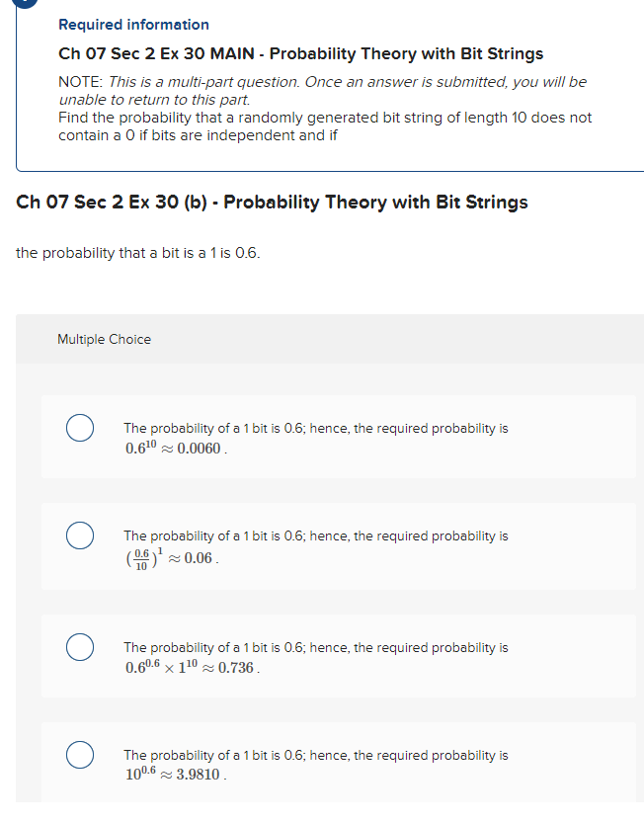Click the probability 0.6 statement line

[138, 252]
